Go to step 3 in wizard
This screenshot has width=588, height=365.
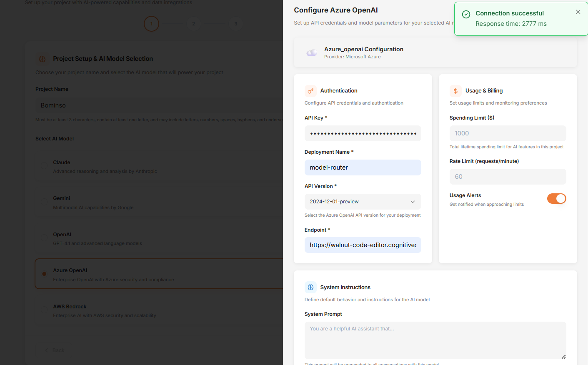point(236,24)
